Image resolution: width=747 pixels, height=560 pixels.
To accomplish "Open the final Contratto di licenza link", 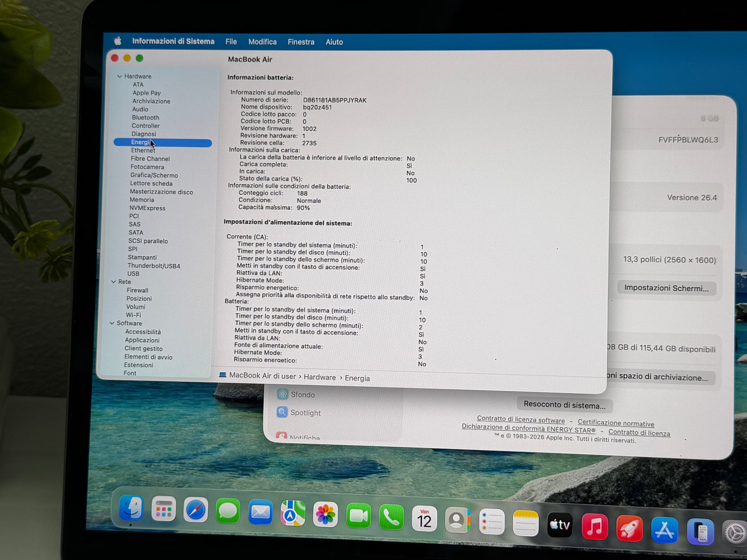I will point(639,433).
